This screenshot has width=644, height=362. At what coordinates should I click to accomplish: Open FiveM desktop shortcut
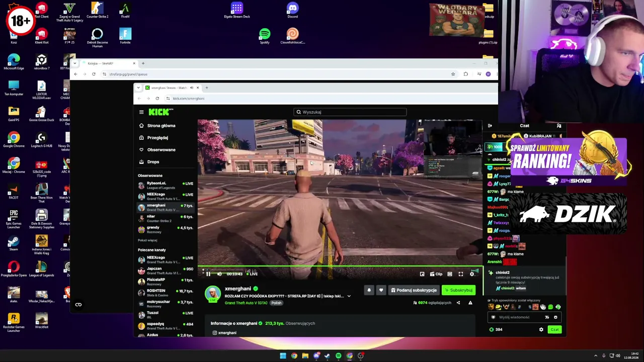(125, 11)
